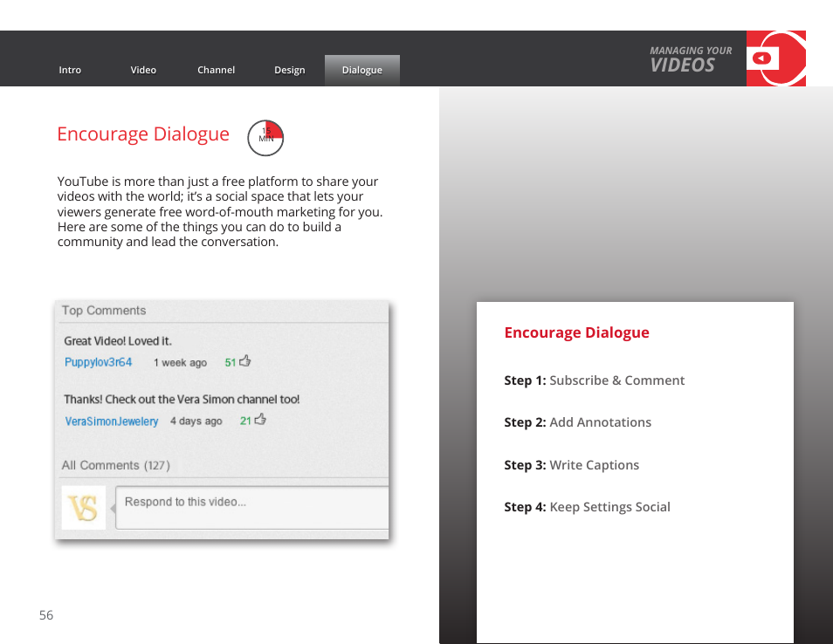Jump to Step 3: Write Captions

(x=571, y=465)
